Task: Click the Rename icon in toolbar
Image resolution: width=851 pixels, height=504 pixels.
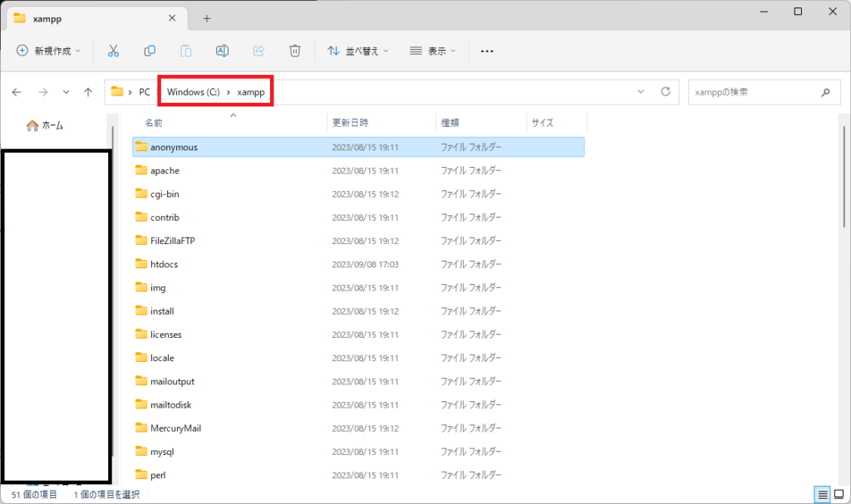Action: click(x=222, y=51)
